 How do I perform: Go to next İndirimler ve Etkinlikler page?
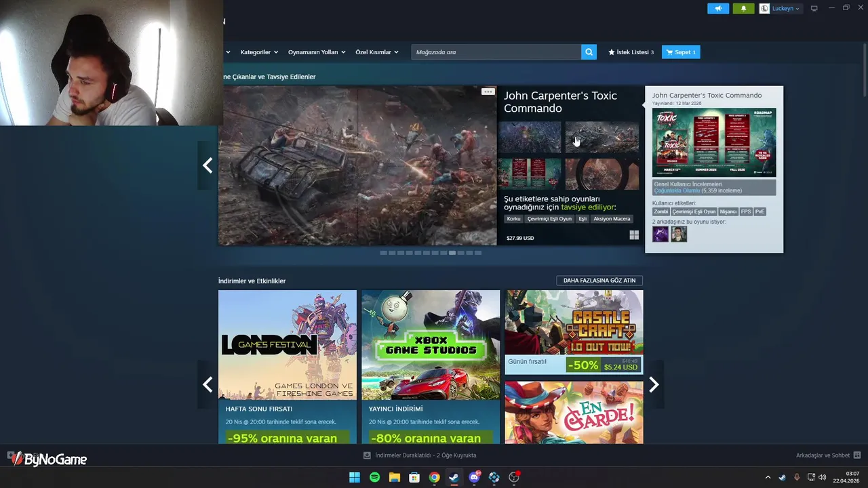654,385
